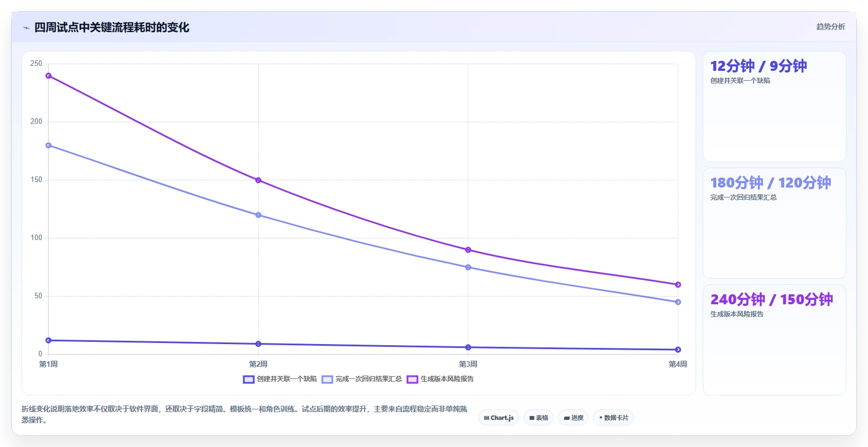Click the summary paragraph starting with 折线变化说明

click(244, 414)
